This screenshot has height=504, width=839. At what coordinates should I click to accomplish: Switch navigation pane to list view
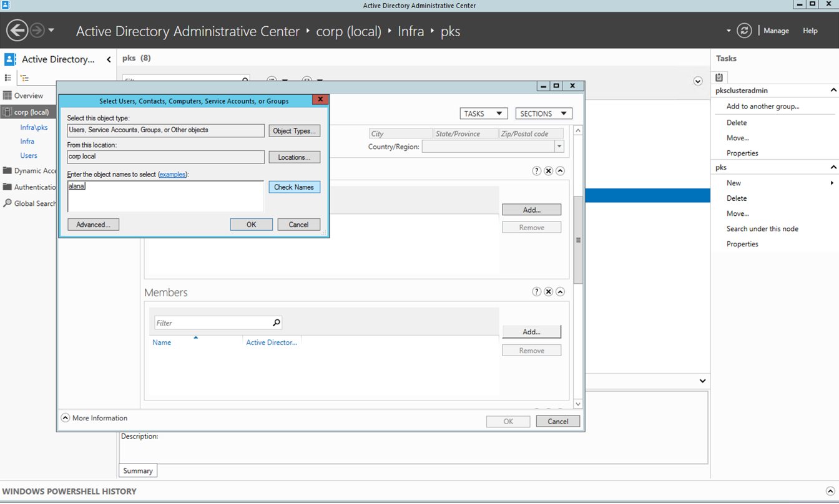coord(8,78)
